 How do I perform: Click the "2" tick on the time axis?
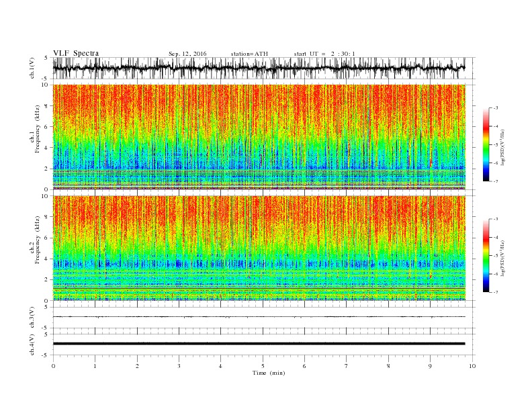pos(137,366)
